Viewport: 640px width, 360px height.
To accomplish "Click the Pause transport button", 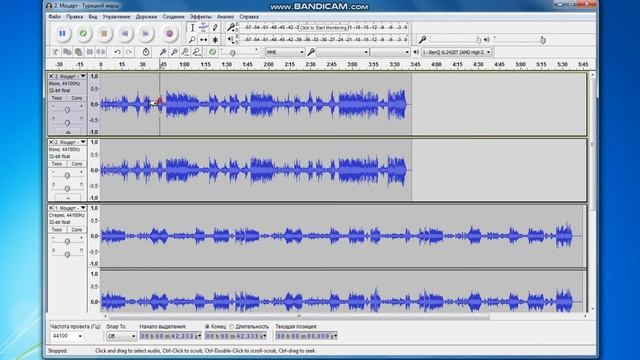I will tap(62, 33).
